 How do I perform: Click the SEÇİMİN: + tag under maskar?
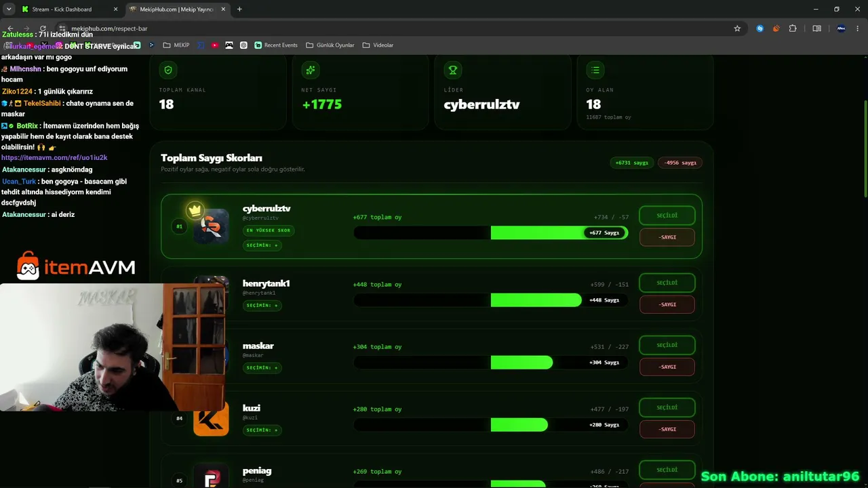[262, 368]
